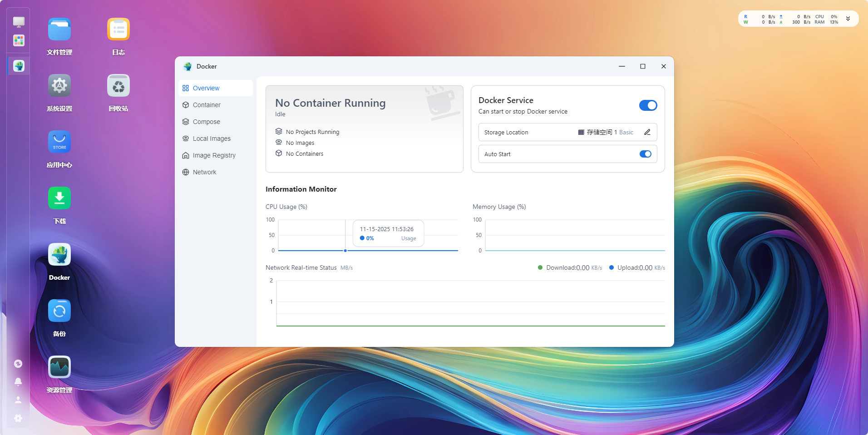868x435 pixels.
Task: Click the Memory Usage chart area
Action: [x=575, y=235]
